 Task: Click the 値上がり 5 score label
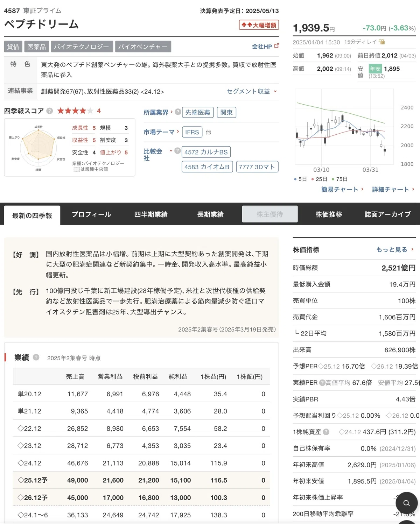(x=114, y=152)
